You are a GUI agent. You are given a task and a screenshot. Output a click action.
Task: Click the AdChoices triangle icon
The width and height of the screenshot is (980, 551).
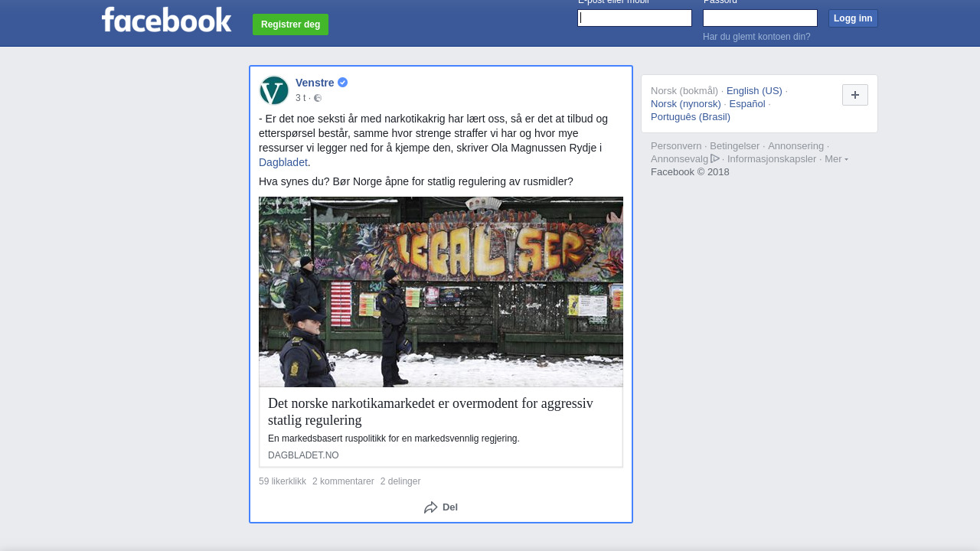click(715, 158)
